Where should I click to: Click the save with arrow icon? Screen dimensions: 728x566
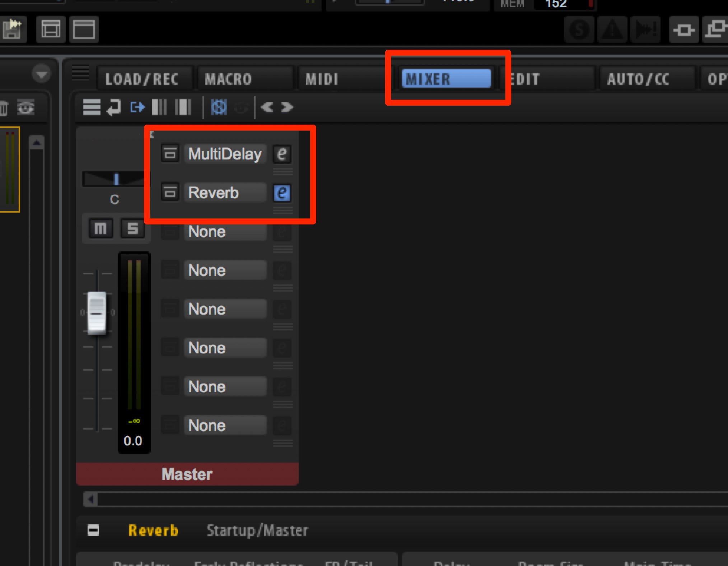[x=13, y=29]
